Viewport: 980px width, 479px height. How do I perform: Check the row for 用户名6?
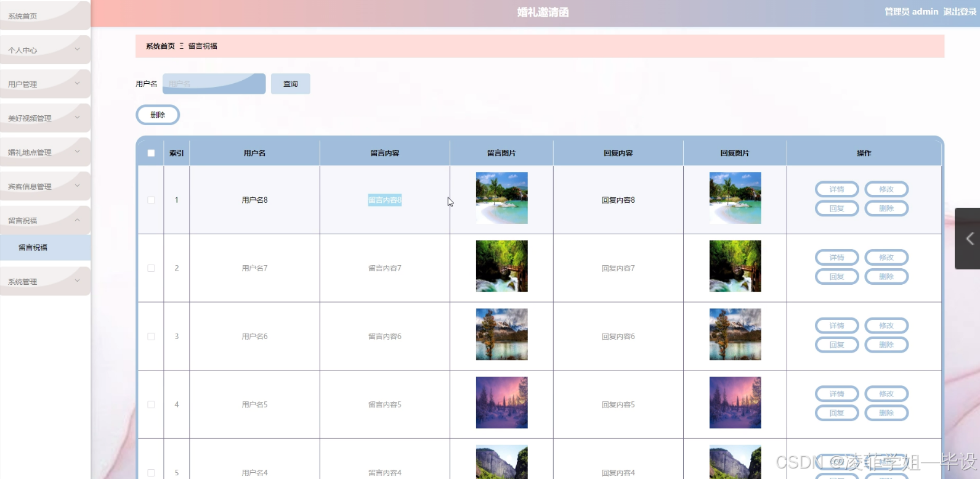(x=151, y=337)
